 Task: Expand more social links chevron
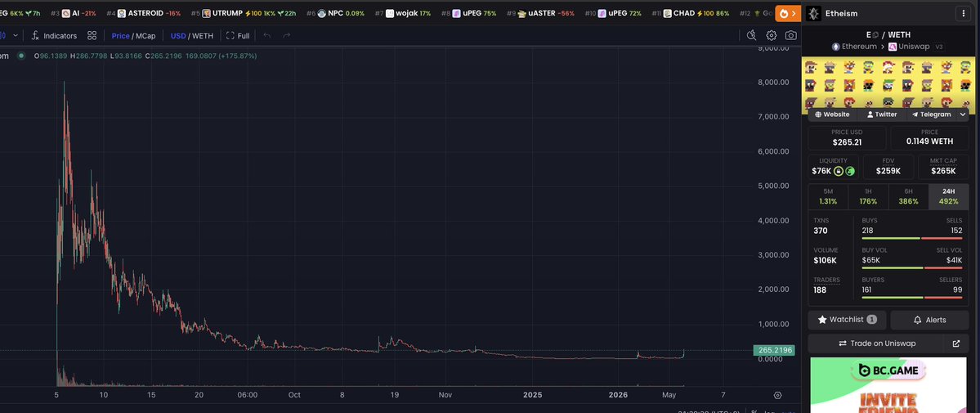963,114
